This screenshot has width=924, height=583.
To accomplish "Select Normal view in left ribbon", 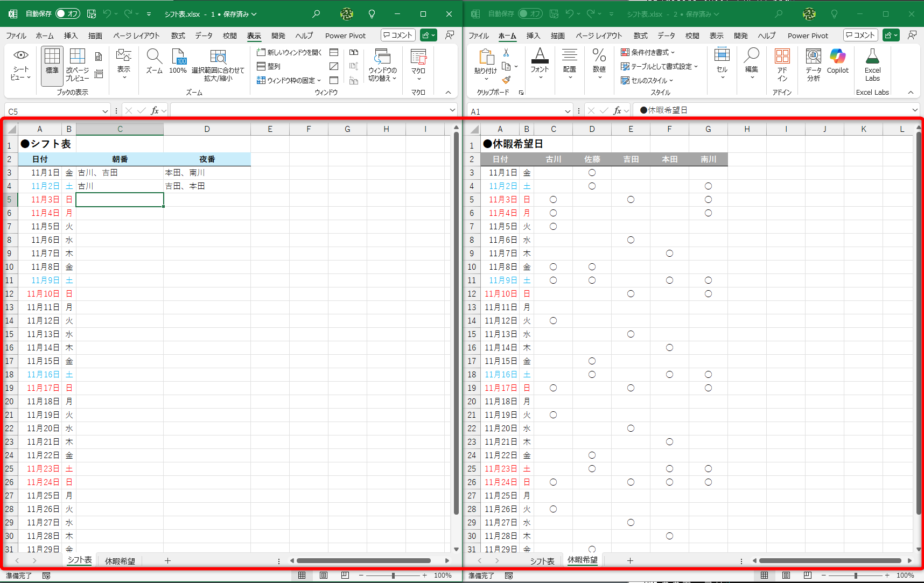I will 52,65.
